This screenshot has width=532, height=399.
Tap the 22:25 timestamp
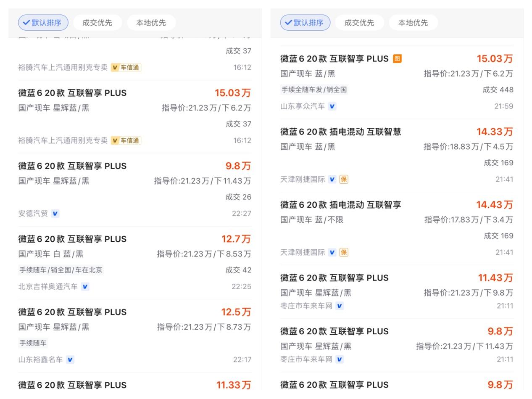242,287
